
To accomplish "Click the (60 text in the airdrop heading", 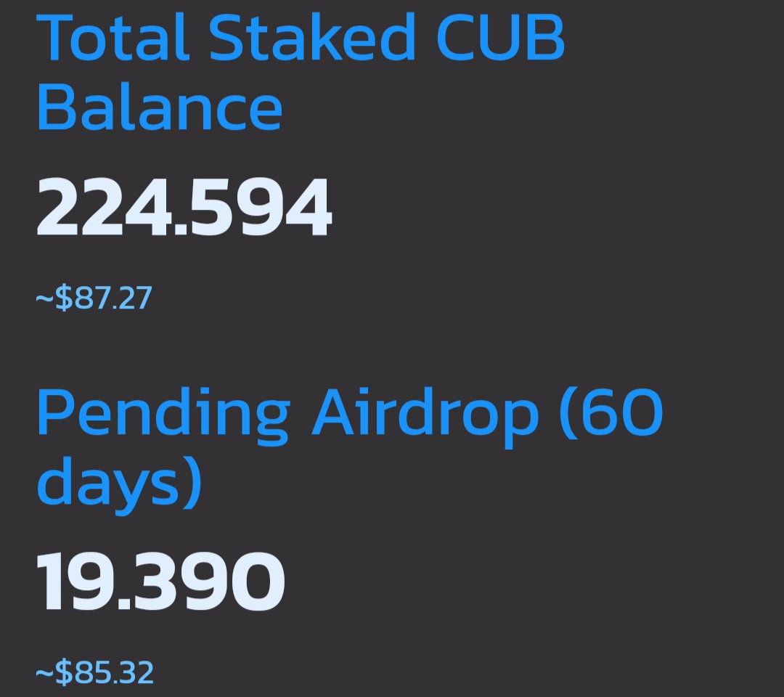I will point(611,413).
